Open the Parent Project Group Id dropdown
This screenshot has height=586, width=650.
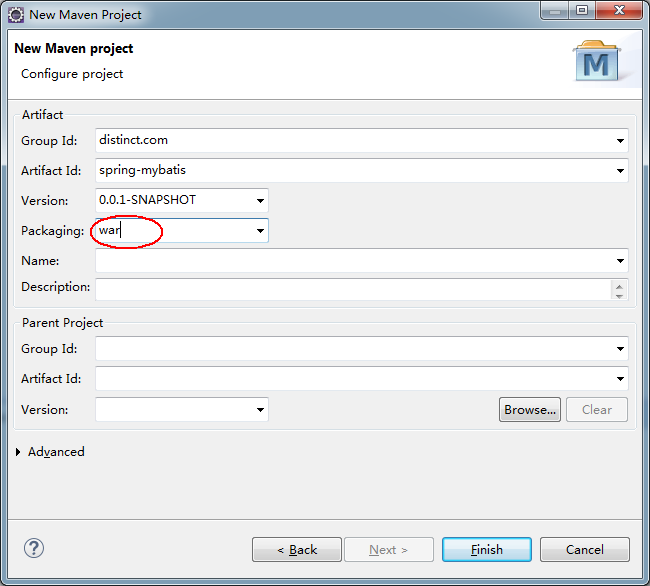pyautogui.click(x=620, y=350)
